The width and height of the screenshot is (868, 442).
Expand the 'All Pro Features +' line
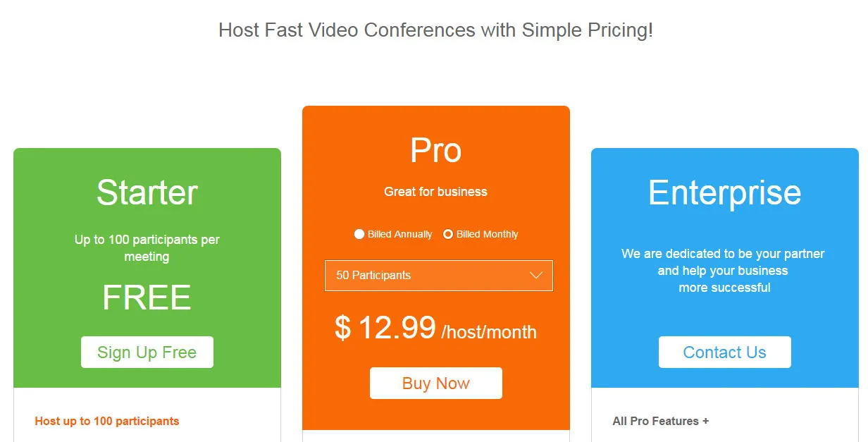click(661, 421)
